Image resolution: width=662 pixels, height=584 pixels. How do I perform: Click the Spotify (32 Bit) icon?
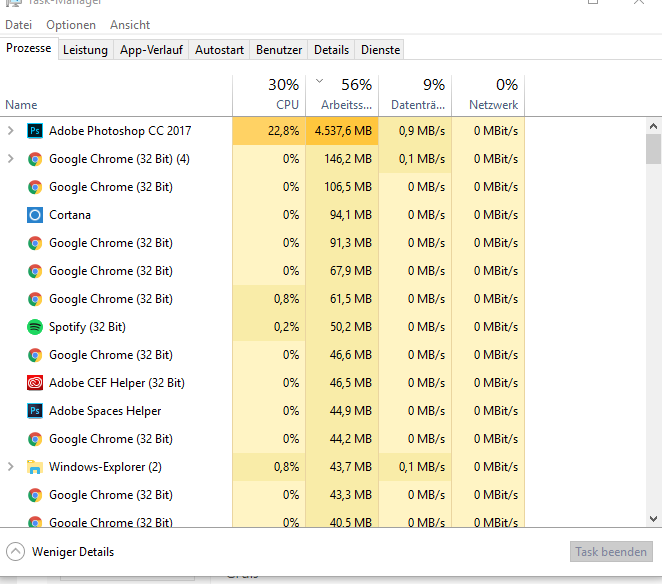tap(35, 327)
